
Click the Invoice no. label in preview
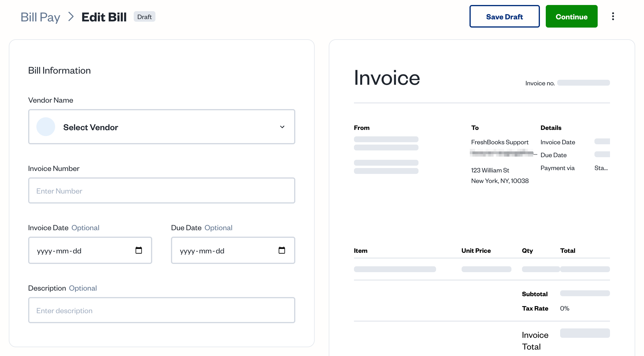coord(540,83)
